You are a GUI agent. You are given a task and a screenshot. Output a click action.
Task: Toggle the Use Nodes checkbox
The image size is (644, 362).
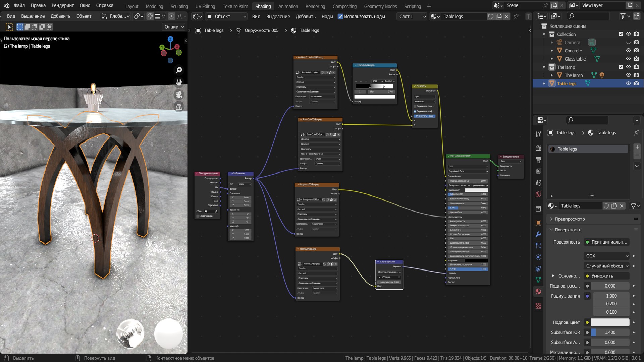click(x=340, y=16)
